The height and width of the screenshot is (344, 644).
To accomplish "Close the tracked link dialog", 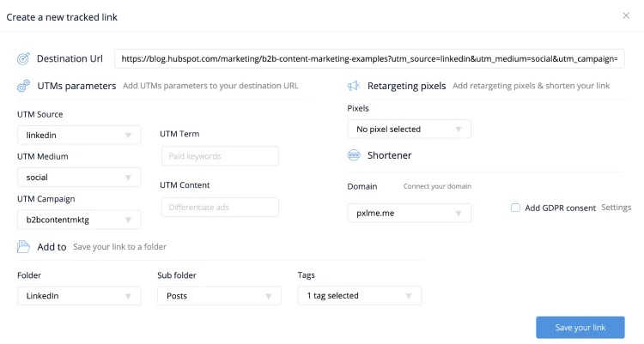I will pyautogui.click(x=626, y=15).
